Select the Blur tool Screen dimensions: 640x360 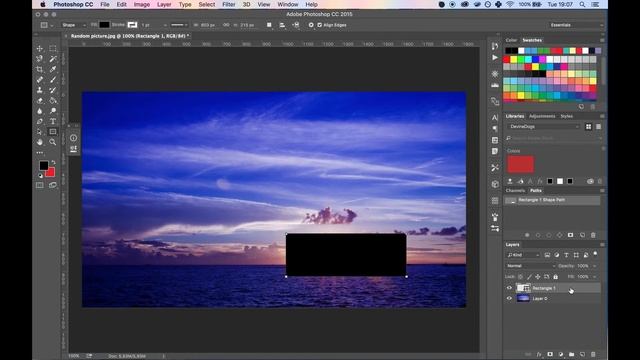[x=40, y=111]
